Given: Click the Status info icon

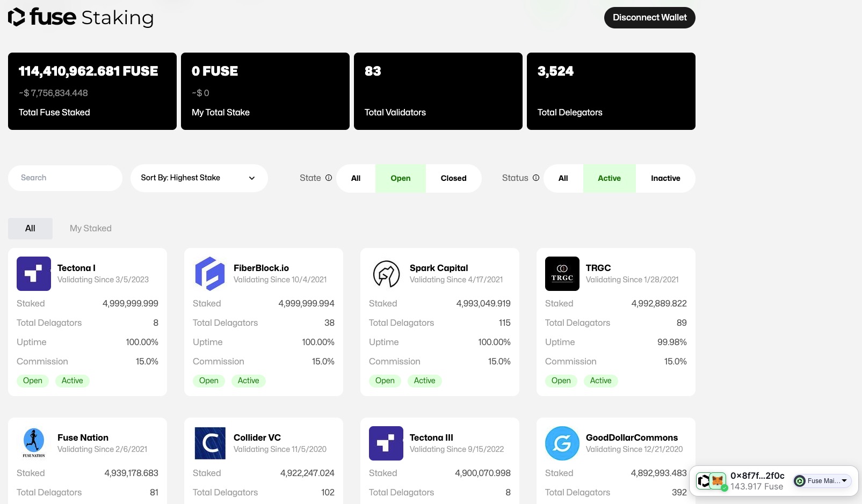Looking at the screenshot, I should point(535,178).
